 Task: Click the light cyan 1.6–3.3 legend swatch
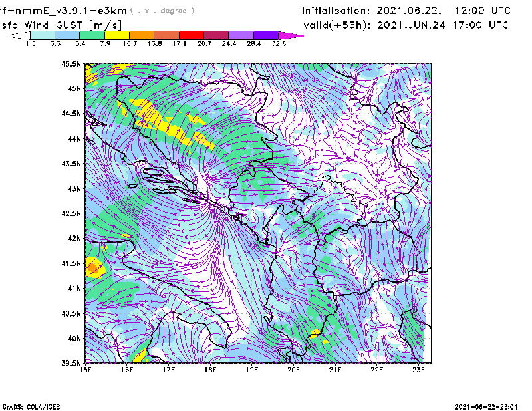tap(43, 35)
